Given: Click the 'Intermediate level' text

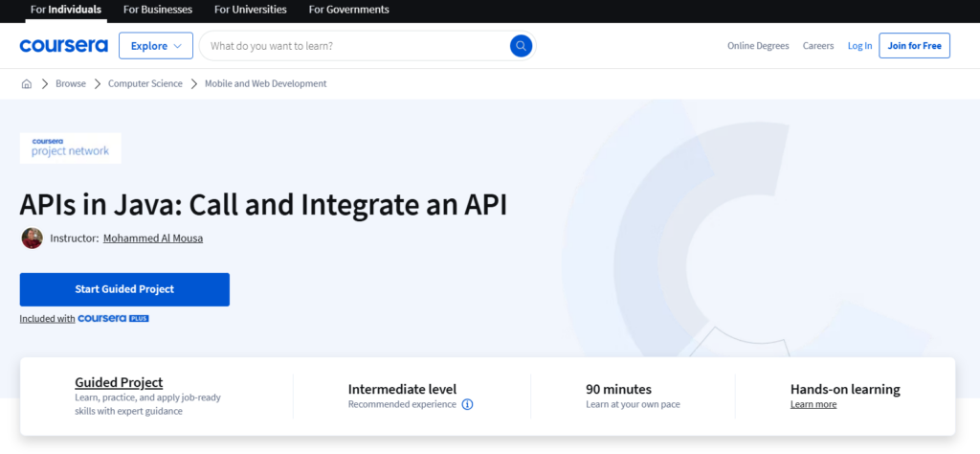Looking at the screenshot, I should click(x=403, y=389).
